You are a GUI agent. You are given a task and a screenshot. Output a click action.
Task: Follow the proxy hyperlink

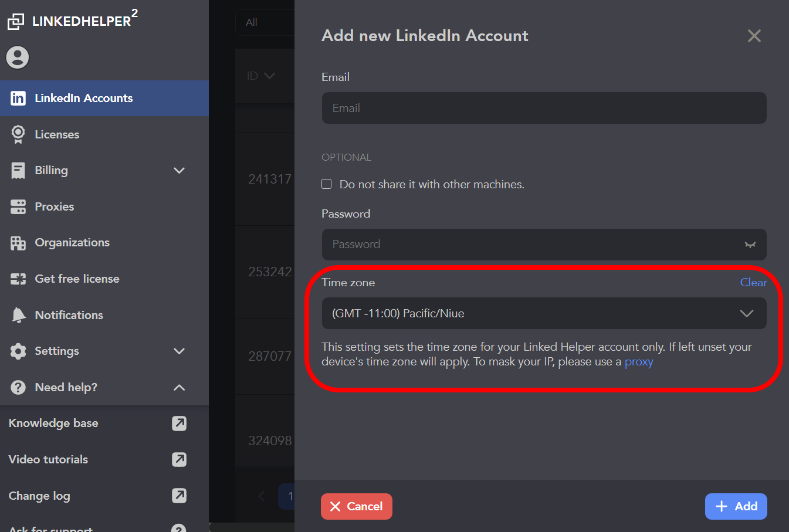639,362
